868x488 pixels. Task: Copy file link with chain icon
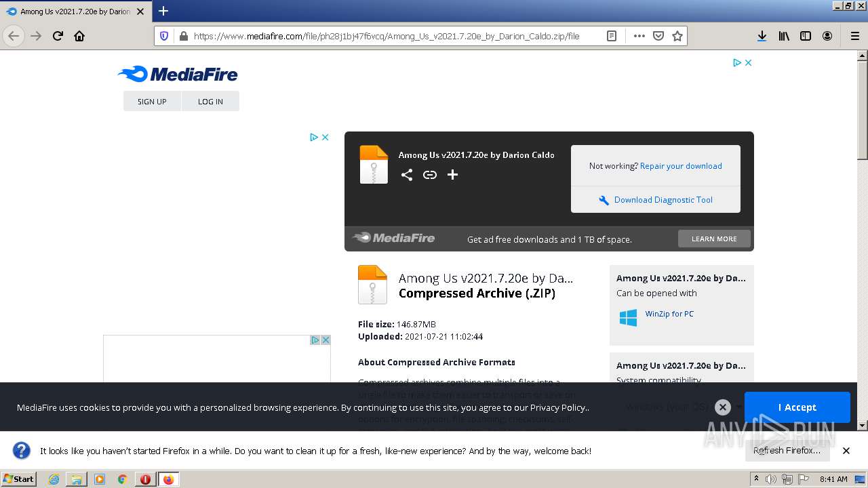[430, 175]
